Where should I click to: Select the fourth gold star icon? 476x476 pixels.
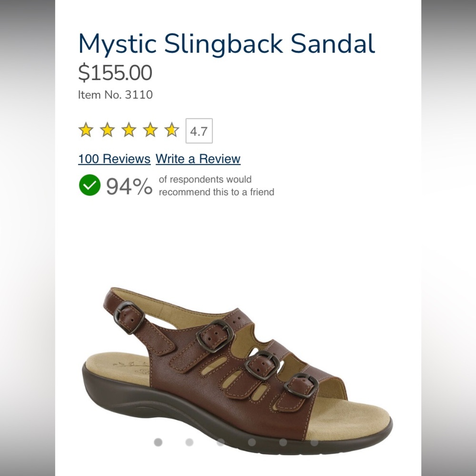pos(150,129)
